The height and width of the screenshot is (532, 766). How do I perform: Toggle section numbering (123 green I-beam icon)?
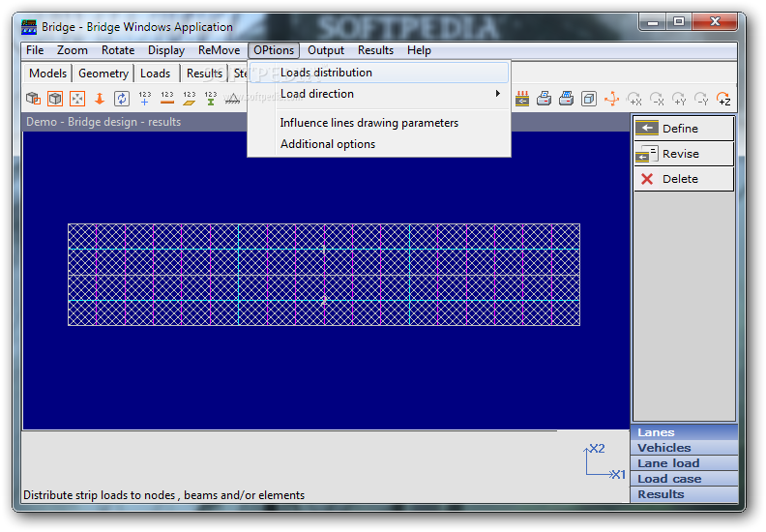pyautogui.click(x=211, y=99)
